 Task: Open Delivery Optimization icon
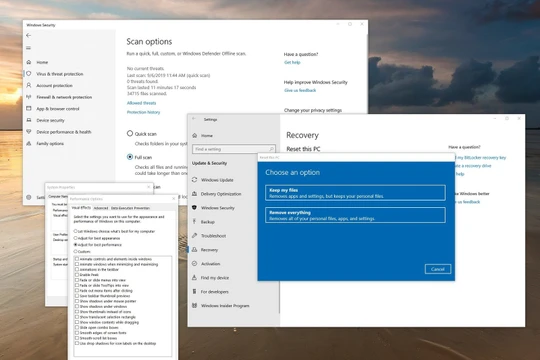[195, 194]
